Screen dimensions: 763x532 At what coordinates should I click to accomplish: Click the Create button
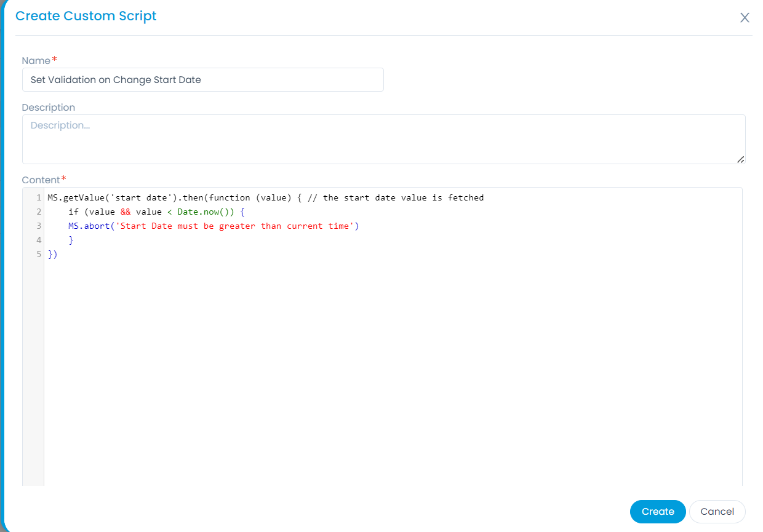pos(658,511)
